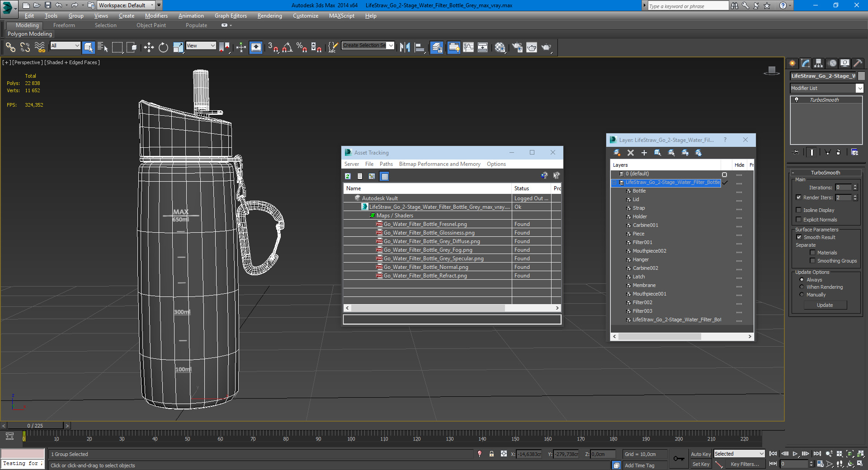Open the Modifiers menu

click(x=156, y=16)
